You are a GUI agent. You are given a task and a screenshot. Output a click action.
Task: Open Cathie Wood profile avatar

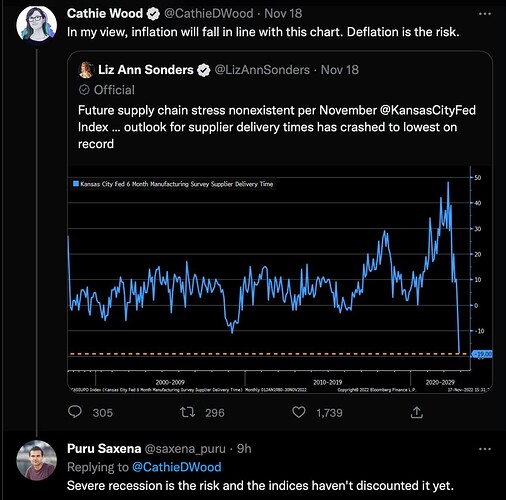37,25
